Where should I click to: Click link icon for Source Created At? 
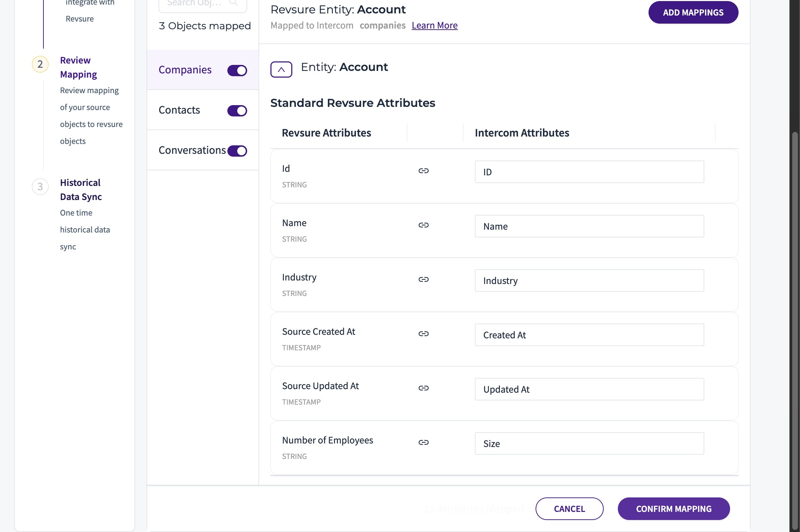coord(423,334)
